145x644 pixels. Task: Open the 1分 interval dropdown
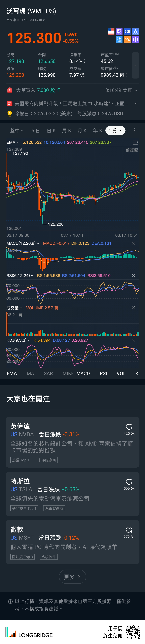[115, 131]
